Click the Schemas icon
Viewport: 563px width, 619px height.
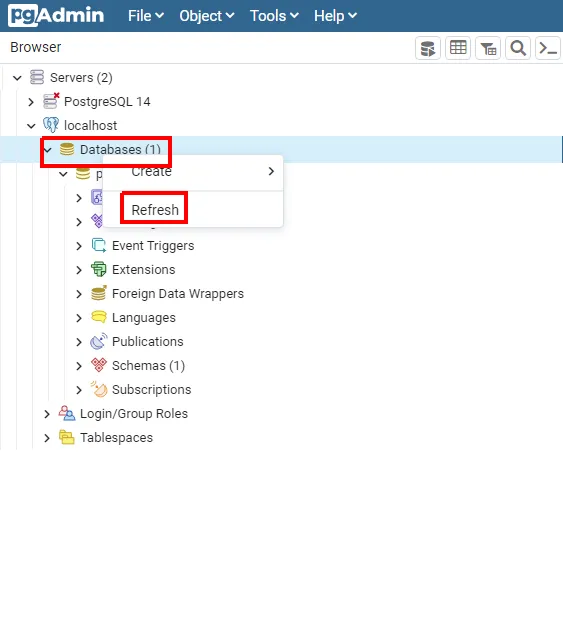[x=99, y=366]
